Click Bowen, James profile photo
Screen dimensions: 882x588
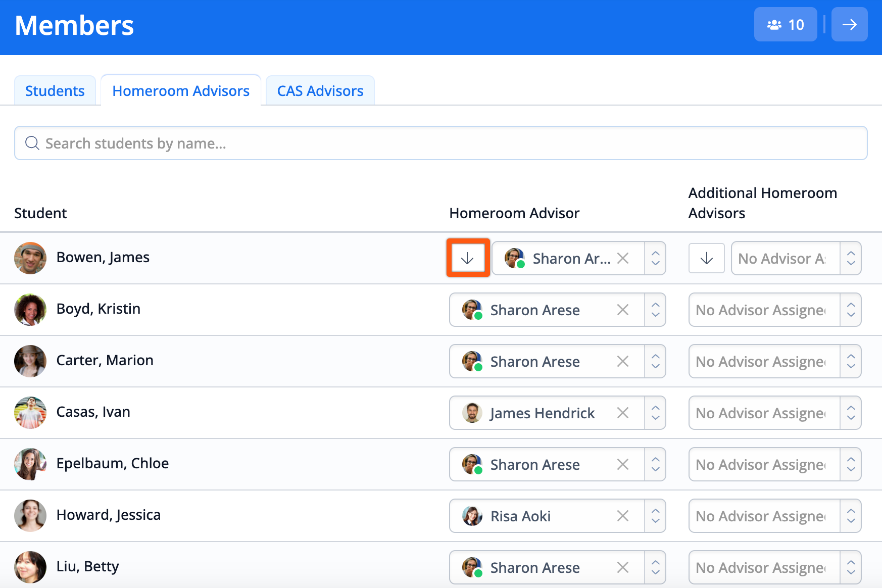(x=30, y=258)
